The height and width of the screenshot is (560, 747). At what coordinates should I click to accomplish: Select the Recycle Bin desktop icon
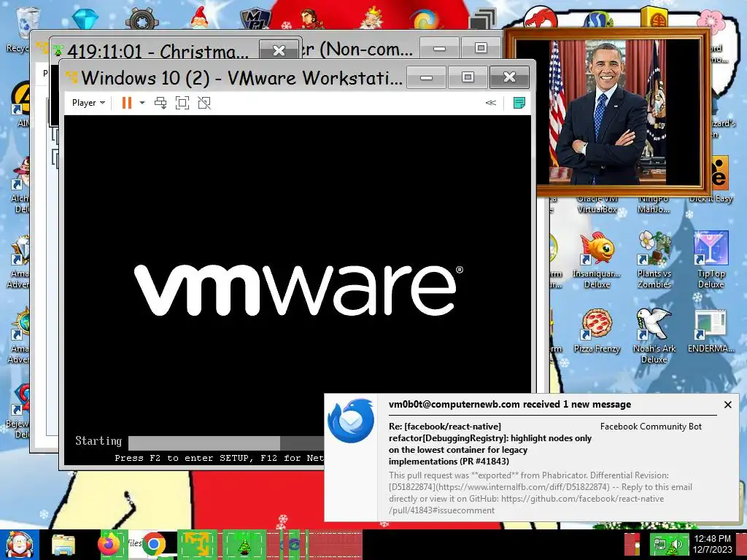28,21
